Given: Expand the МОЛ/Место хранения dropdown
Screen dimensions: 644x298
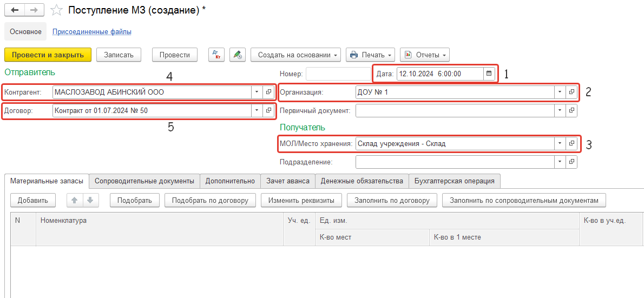Looking at the screenshot, I should tap(560, 144).
